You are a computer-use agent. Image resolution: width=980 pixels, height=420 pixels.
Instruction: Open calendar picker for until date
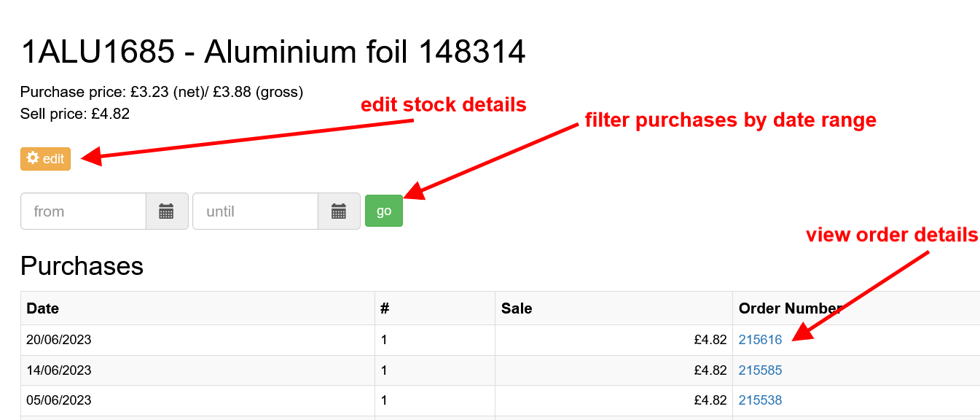(x=338, y=211)
